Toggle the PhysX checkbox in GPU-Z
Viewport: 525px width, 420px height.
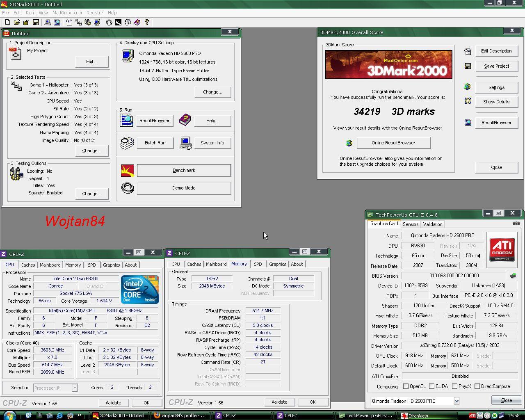[454, 386]
